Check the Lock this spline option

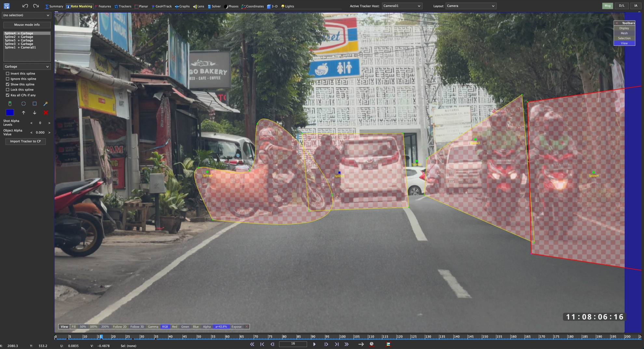coord(7,90)
